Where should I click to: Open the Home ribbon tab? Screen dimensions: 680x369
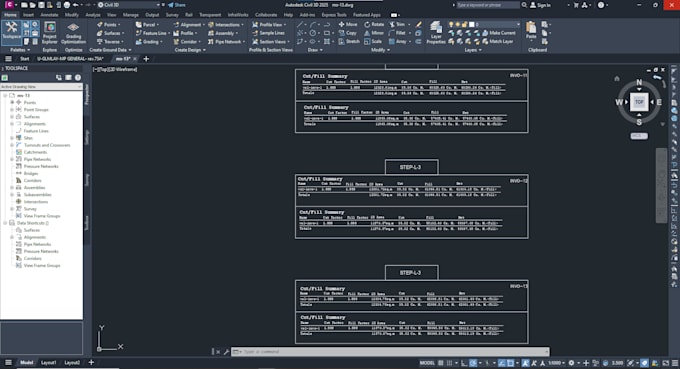tap(10, 15)
